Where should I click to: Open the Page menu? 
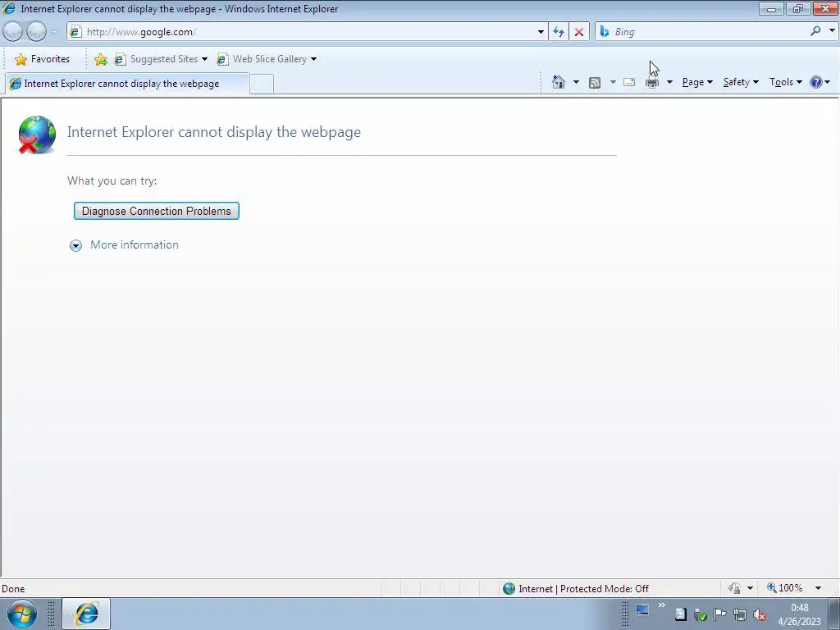pos(697,82)
